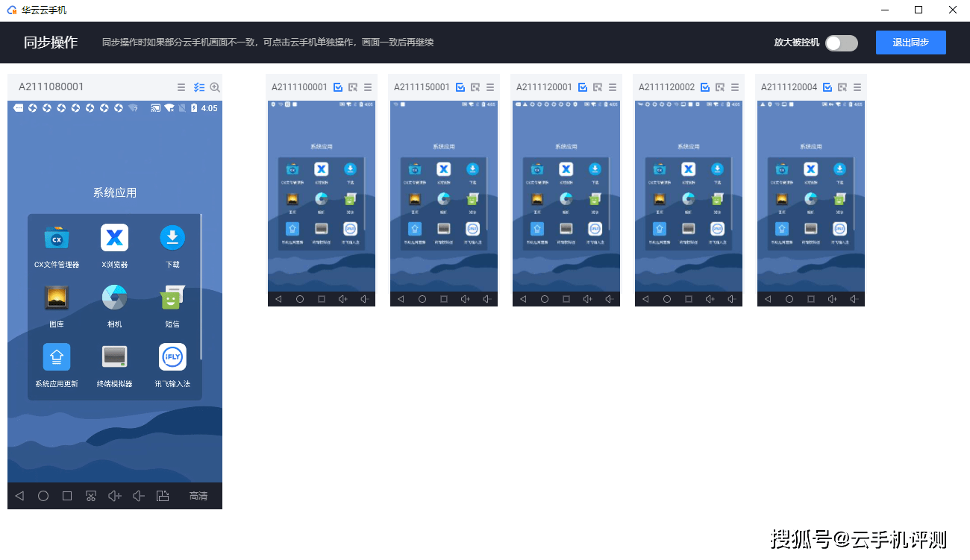
Task: Take a screenshot with the scissors icon
Action: 91,496
